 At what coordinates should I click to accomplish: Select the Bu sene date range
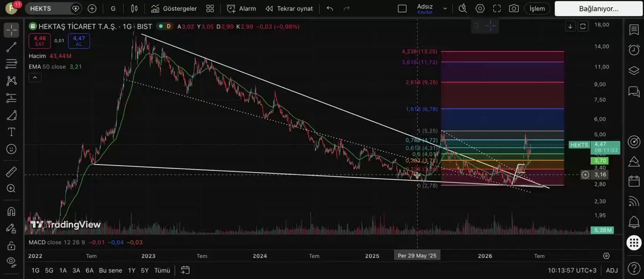pyautogui.click(x=111, y=270)
